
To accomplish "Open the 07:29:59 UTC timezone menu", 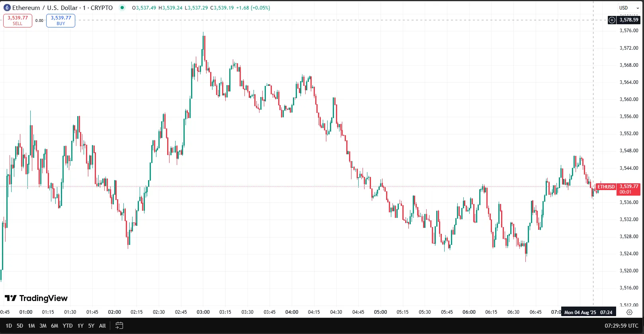I will [621, 326].
